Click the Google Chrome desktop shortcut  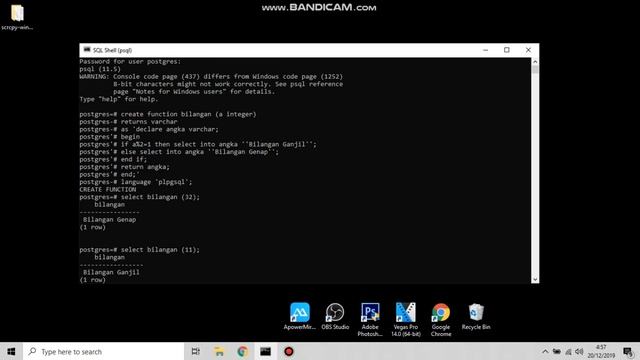pos(441,319)
